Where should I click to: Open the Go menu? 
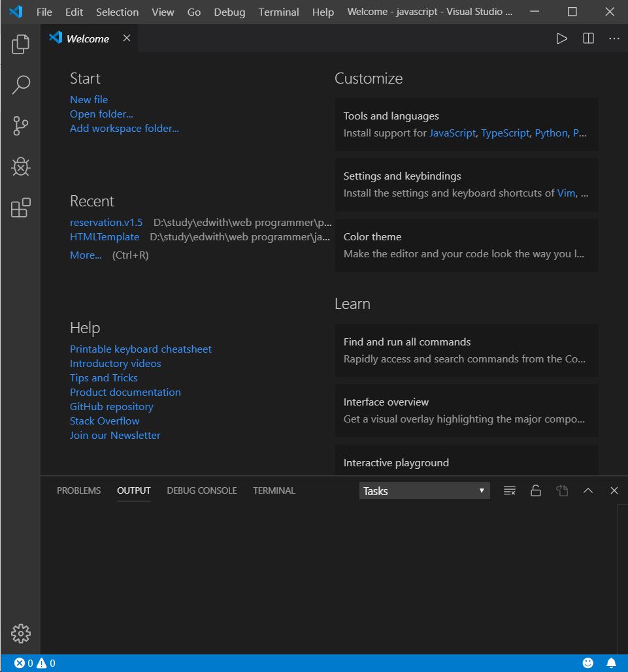pos(194,12)
